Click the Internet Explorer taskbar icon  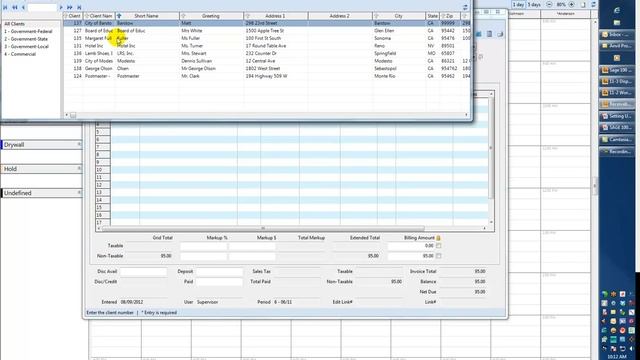pyautogui.click(x=617, y=11)
